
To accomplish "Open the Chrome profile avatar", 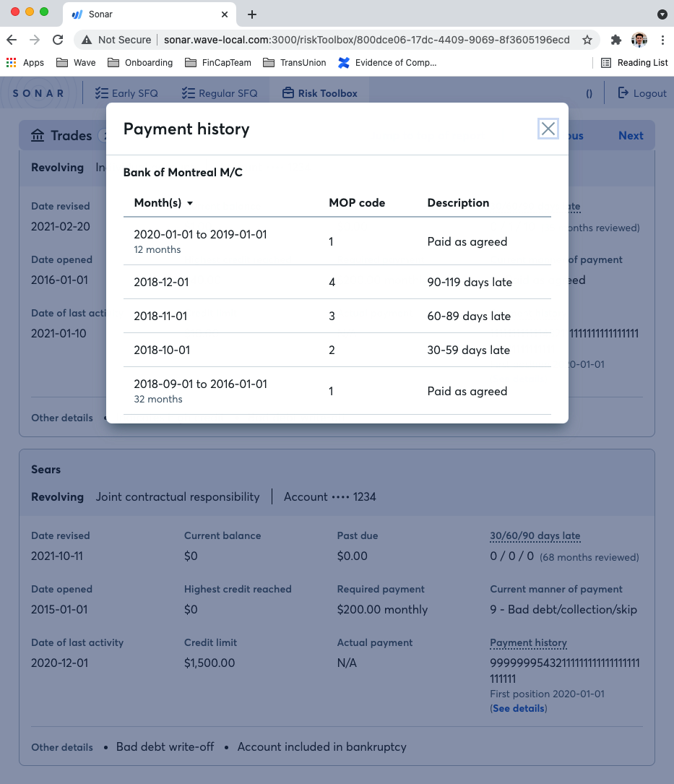I will 639,40.
